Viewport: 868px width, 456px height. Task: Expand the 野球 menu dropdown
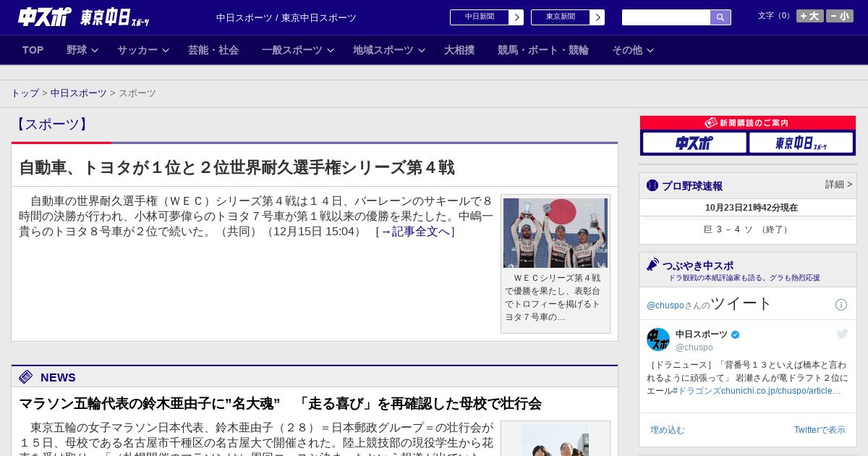pos(82,50)
